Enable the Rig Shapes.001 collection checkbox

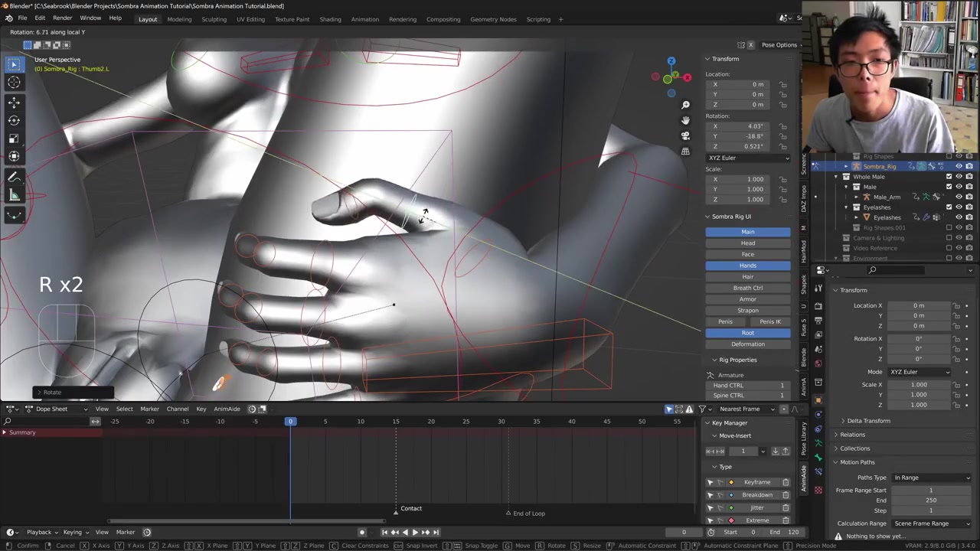pos(949,227)
